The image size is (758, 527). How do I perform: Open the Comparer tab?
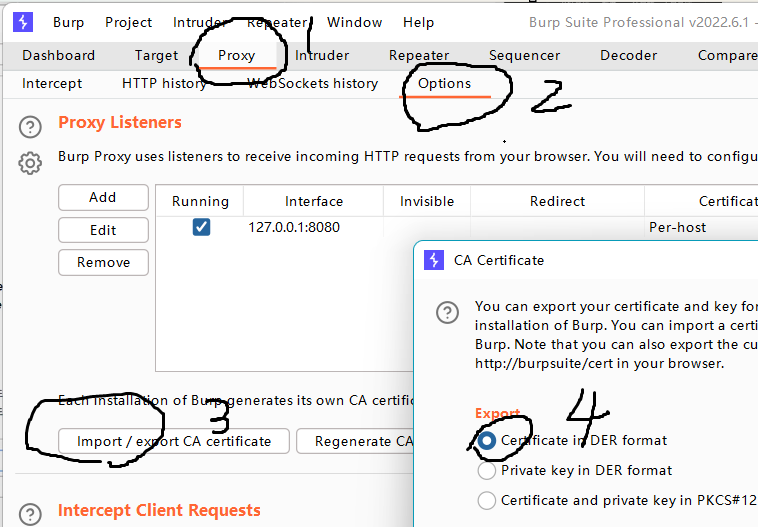pyautogui.click(x=728, y=55)
